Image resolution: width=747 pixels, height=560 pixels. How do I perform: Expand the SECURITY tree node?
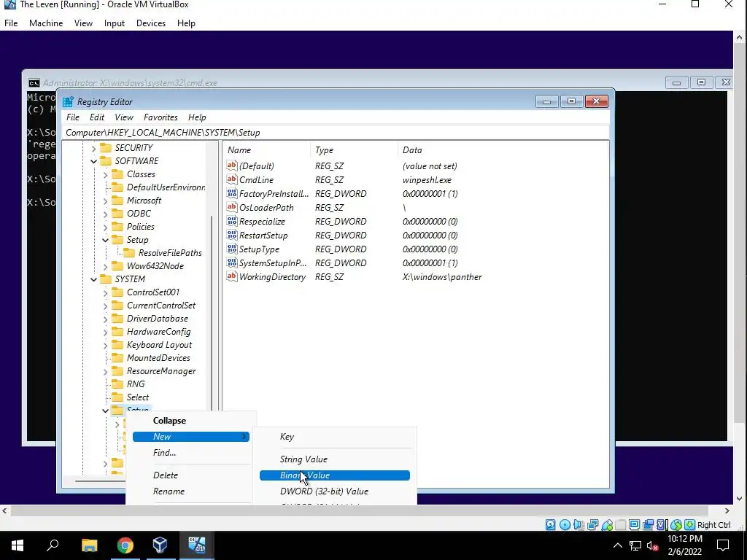(x=93, y=149)
